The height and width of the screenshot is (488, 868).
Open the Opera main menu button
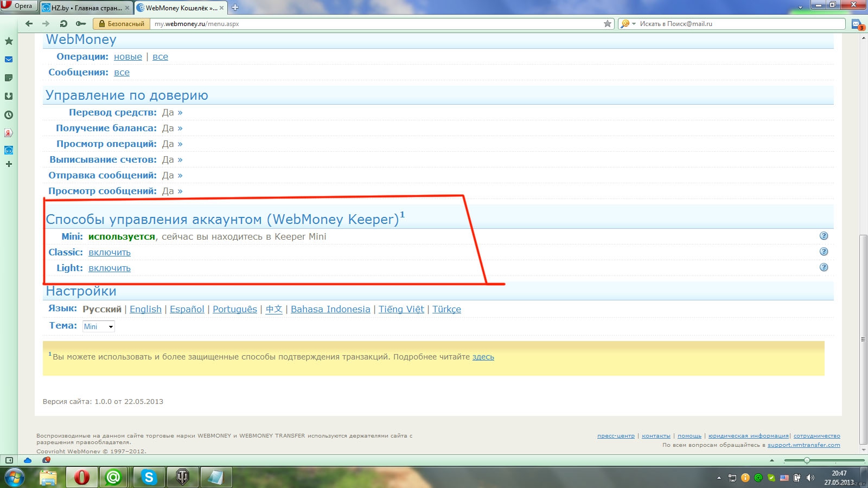(x=18, y=6)
